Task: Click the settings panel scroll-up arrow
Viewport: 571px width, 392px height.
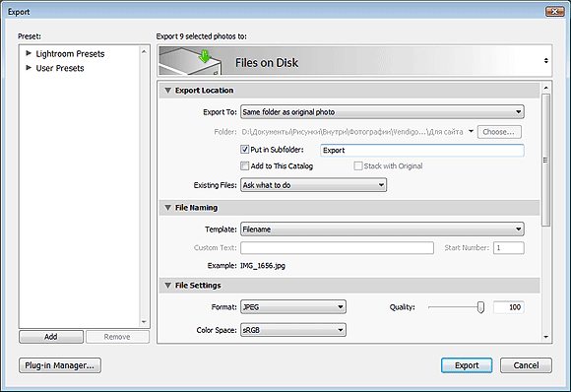Action: 545,88
